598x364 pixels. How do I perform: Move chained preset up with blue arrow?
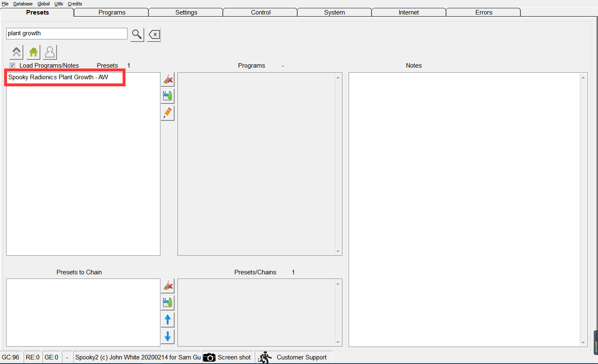[167, 320]
